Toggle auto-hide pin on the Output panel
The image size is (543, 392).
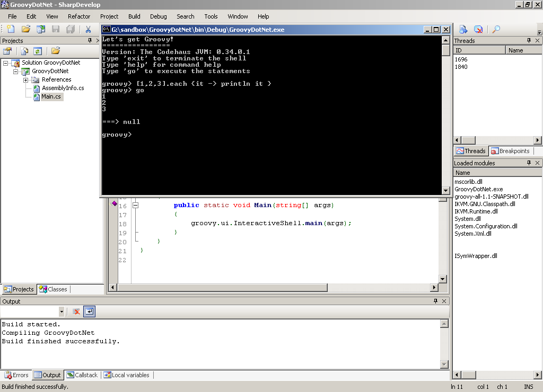[436, 301]
